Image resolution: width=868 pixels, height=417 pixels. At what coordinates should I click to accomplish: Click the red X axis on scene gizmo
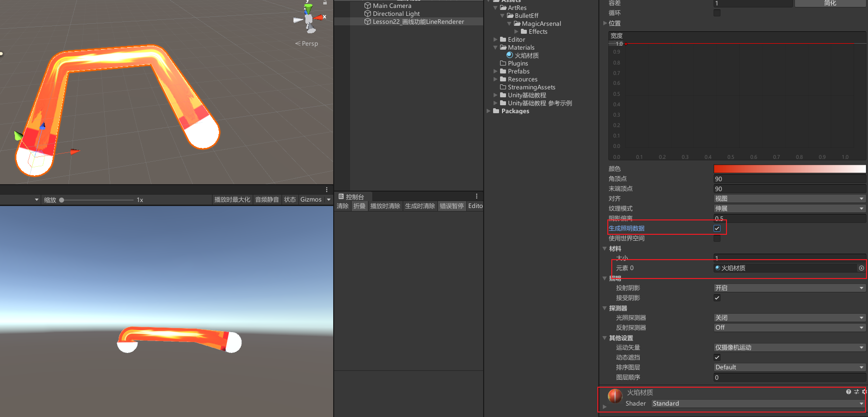pyautogui.click(x=320, y=17)
